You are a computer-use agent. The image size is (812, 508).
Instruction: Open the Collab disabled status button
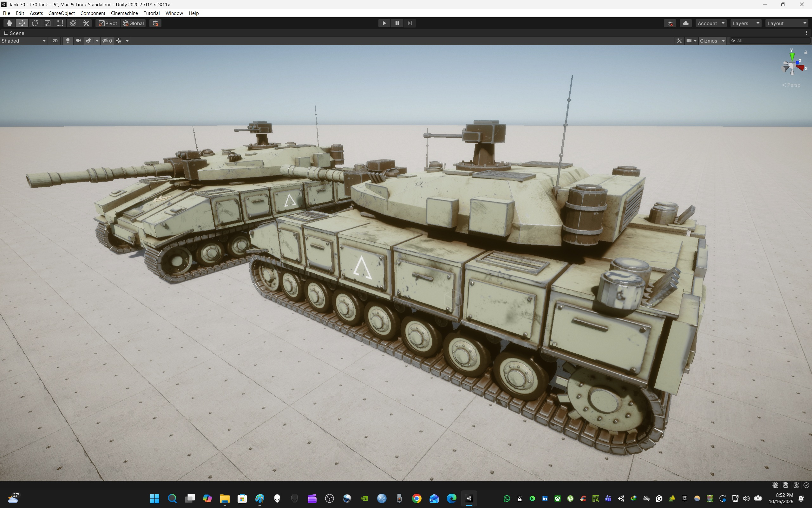pos(670,23)
